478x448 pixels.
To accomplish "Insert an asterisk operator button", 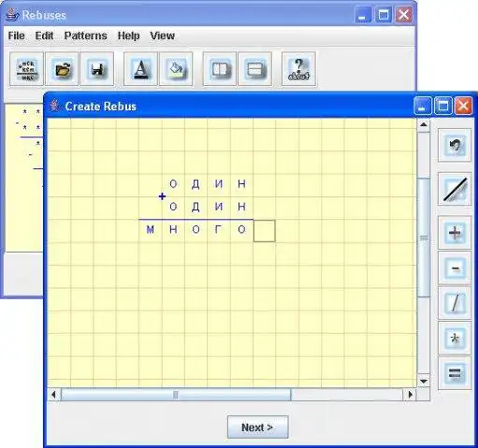I will pos(455,339).
